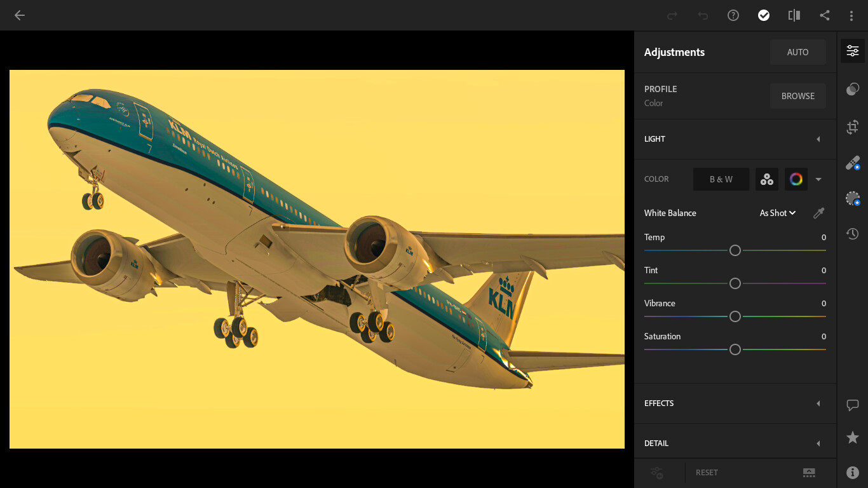Click the previous-settings sliders icon near RESET

point(657,472)
